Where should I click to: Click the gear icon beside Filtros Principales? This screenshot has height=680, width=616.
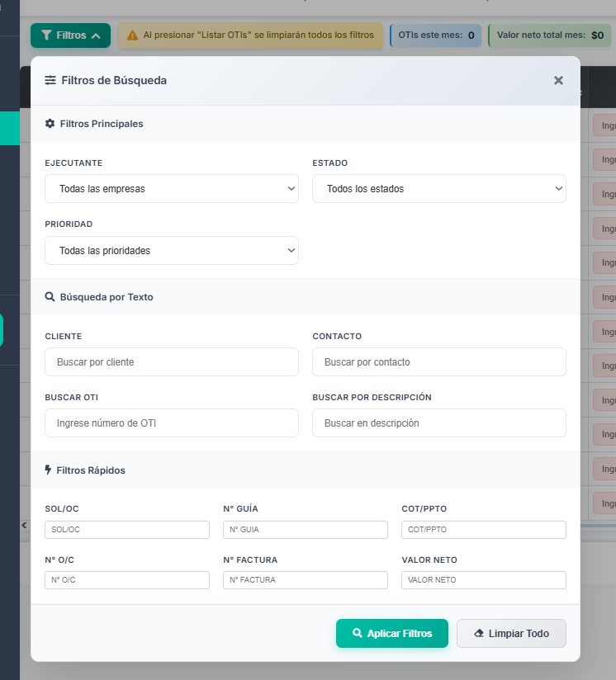pos(50,124)
